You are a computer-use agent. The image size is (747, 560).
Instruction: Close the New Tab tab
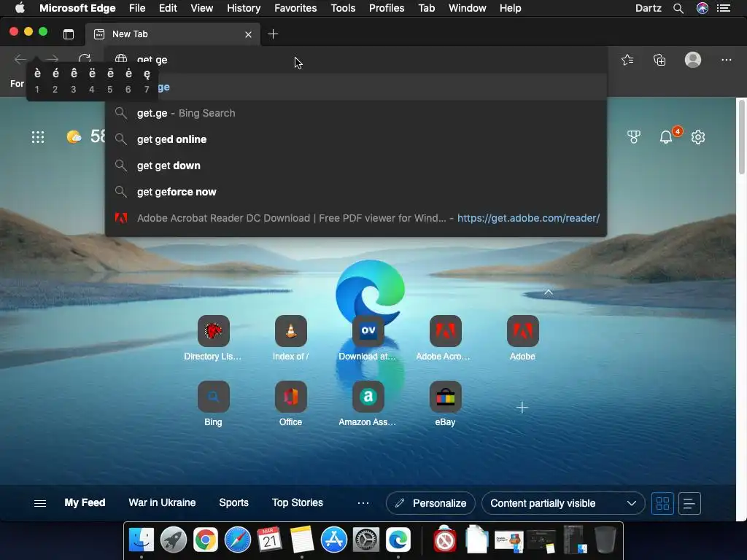tap(248, 34)
